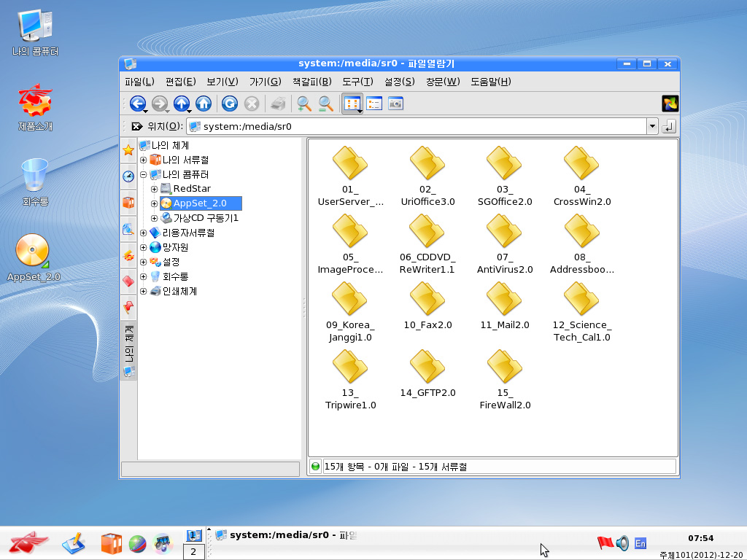Zoom in with the magnifier icon
The image size is (747, 560).
303,104
